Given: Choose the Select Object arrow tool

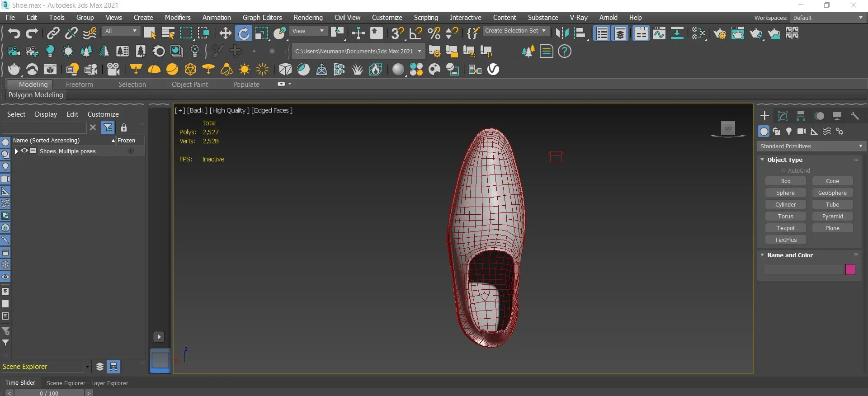Looking at the screenshot, I should pos(150,33).
